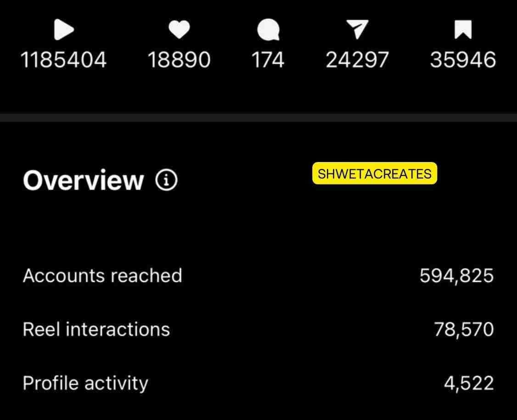Open the Accounts reached row

click(258, 275)
